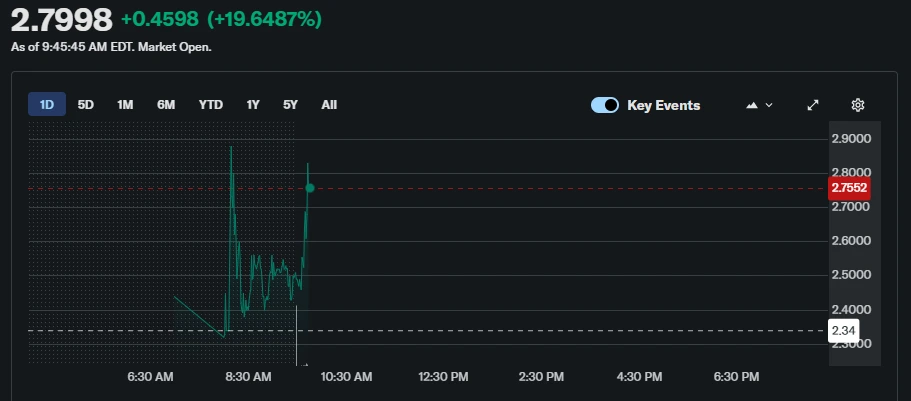
Task: Show the All time range
Action: pos(329,104)
